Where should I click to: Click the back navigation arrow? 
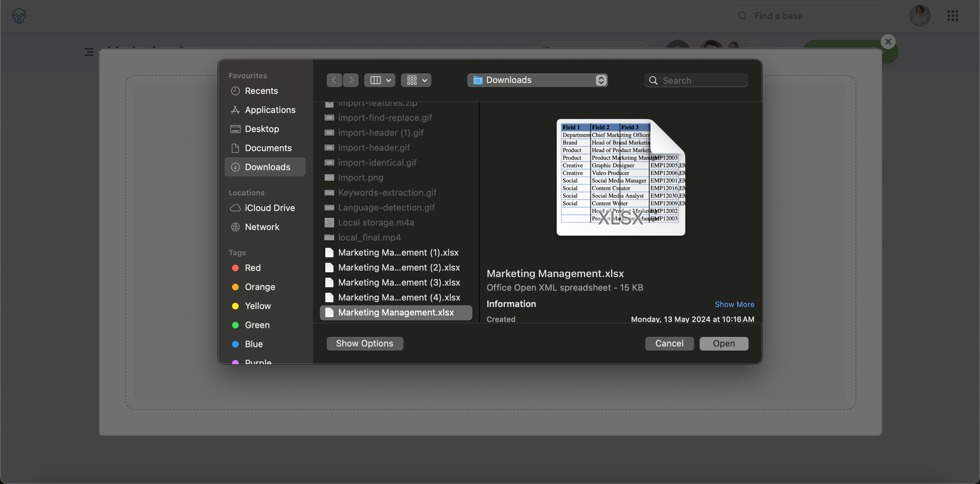(334, 80)
